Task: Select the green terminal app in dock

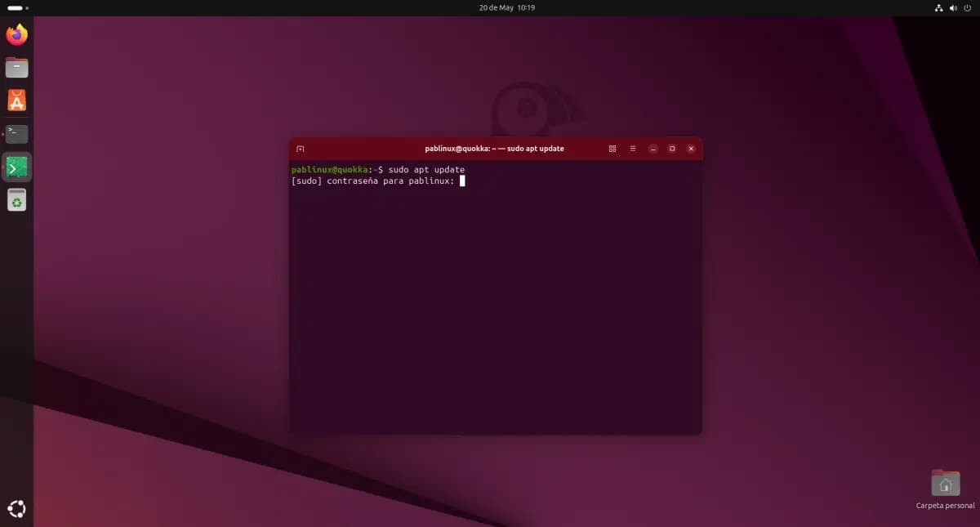Action: (16, 167)
